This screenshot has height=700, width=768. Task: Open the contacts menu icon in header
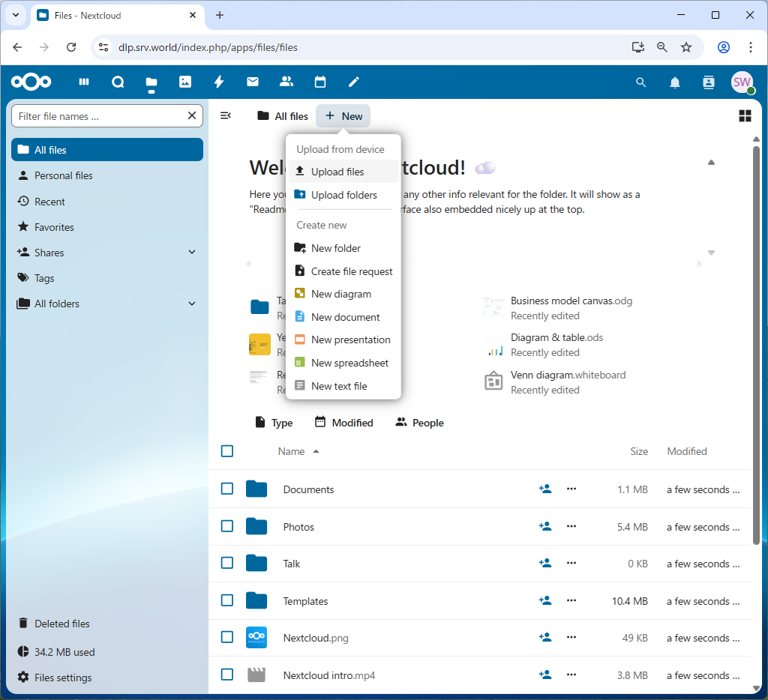(709, 82)
